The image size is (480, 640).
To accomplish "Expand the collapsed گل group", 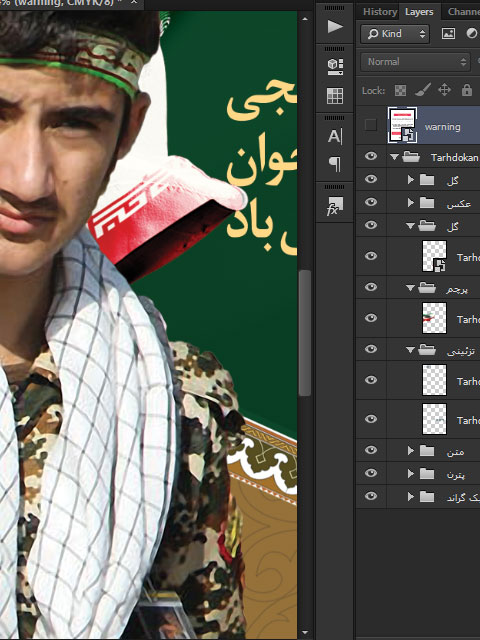I will (x=411, y=180).
